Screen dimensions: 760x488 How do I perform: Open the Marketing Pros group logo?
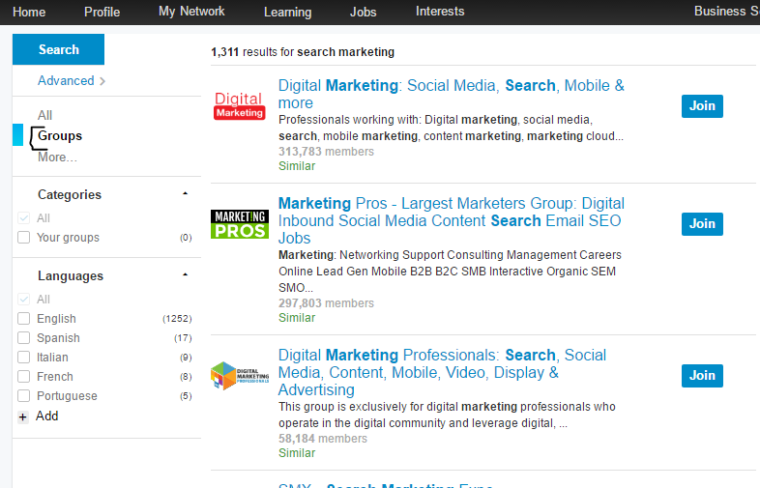click(239, 224)
